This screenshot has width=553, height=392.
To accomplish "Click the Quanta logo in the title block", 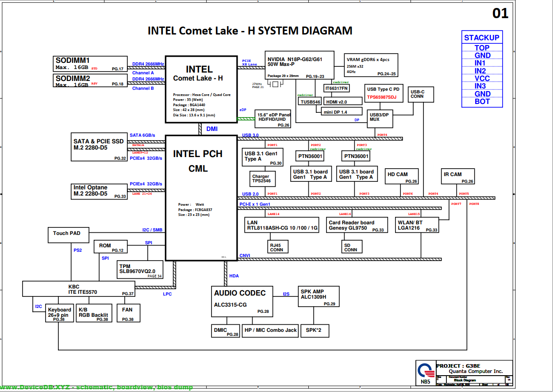I will (425, 371).
